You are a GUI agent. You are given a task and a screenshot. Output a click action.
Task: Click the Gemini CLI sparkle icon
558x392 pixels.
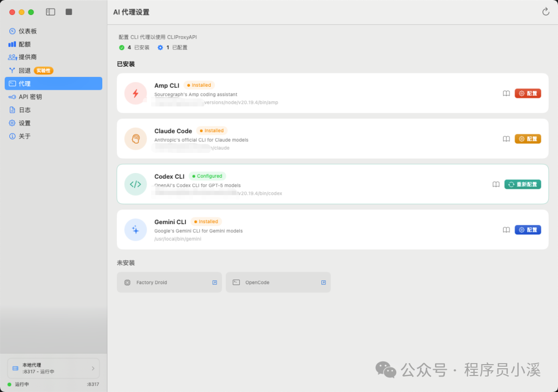click(135, 230)
